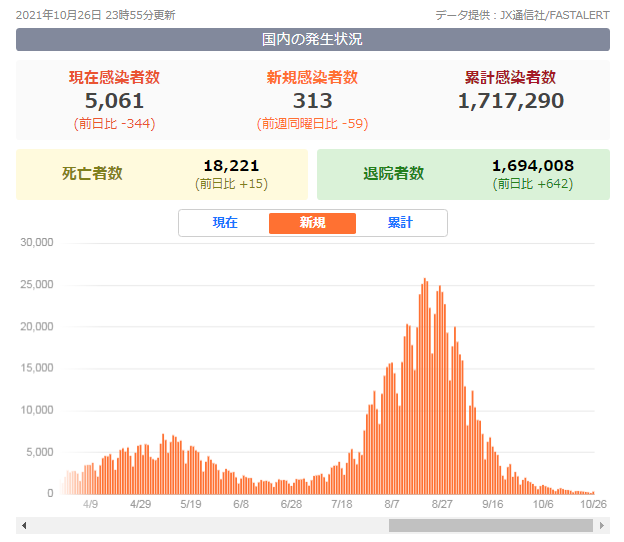
Task: Click the 5/19 x-axis date label
Action: 191,504
